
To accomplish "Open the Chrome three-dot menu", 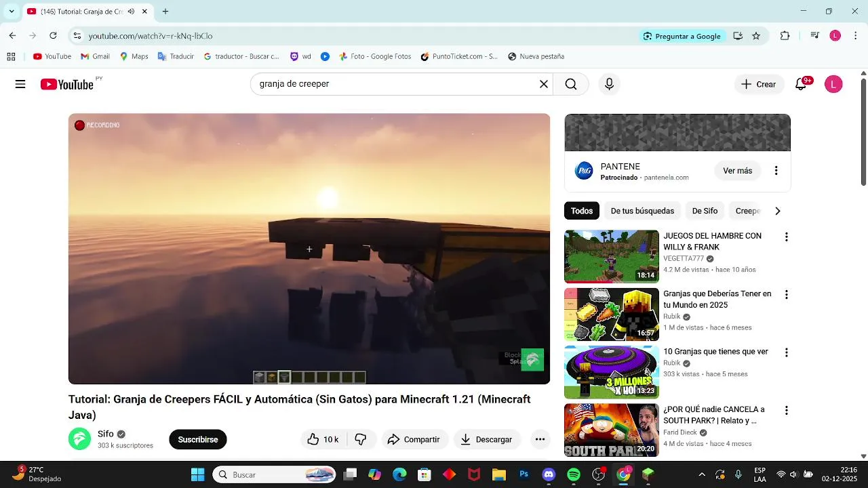I will click(x=855, y=36).
